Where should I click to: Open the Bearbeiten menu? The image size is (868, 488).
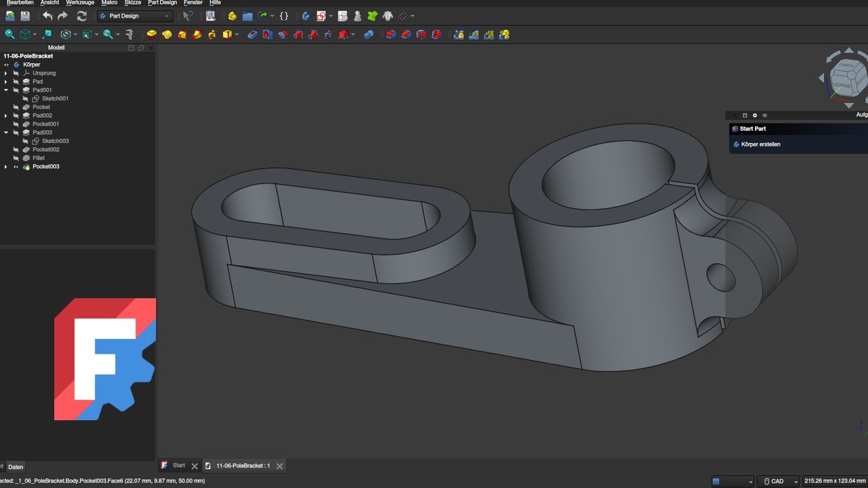(x=20, y=3)
